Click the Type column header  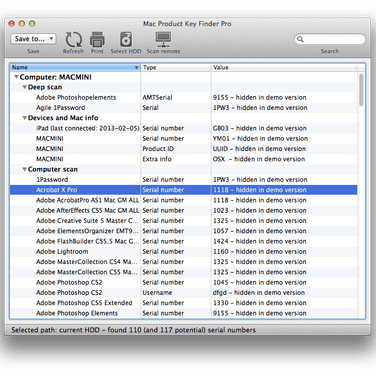click(176, 67)
